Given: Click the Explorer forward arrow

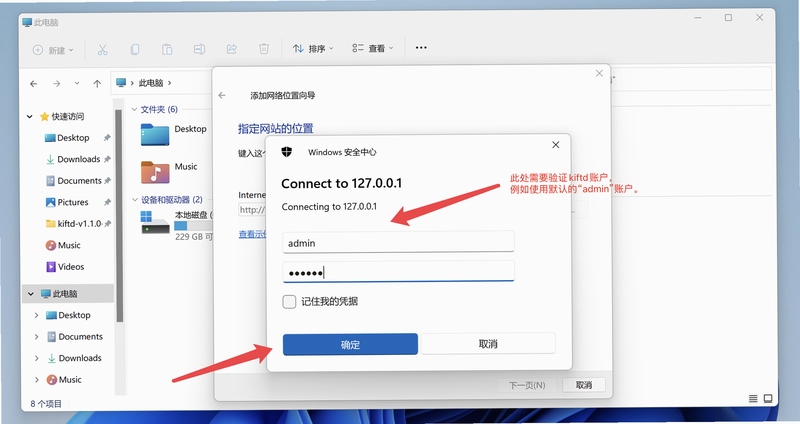Looking at the screenshot, I should [x=57, y=84].
